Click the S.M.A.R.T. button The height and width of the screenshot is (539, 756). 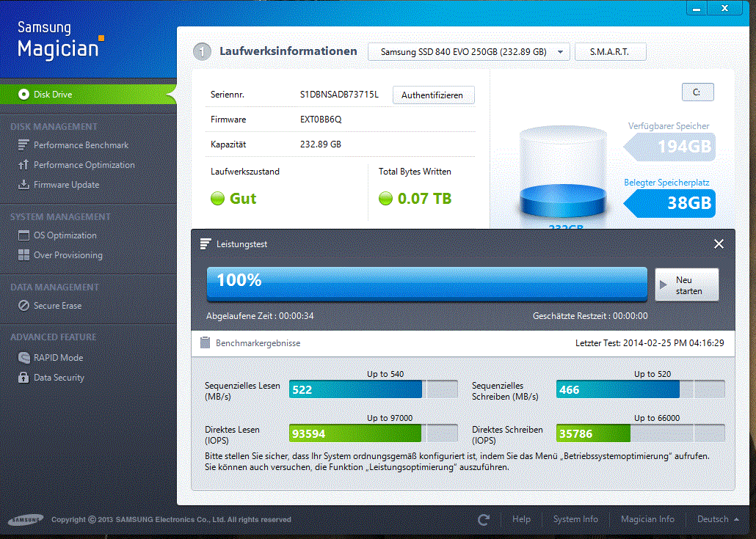tap(610, 51)
